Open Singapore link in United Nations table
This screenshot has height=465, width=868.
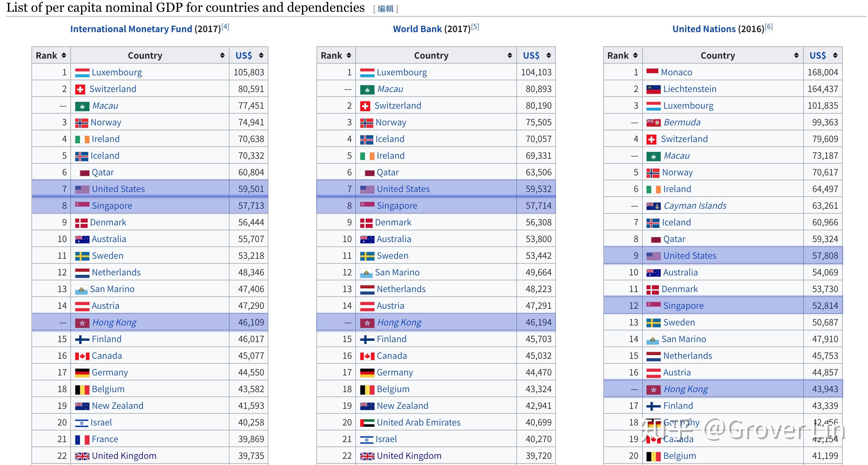coord(683,306)
